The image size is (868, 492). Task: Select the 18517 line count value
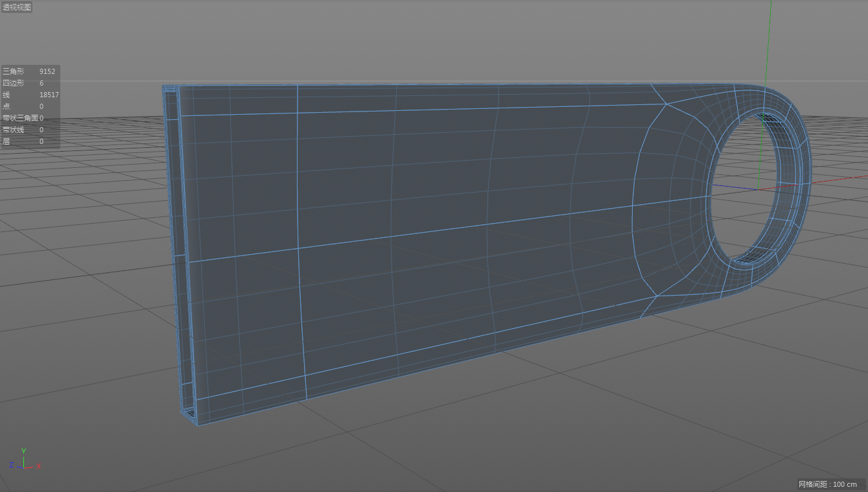[x=49, y=95]
